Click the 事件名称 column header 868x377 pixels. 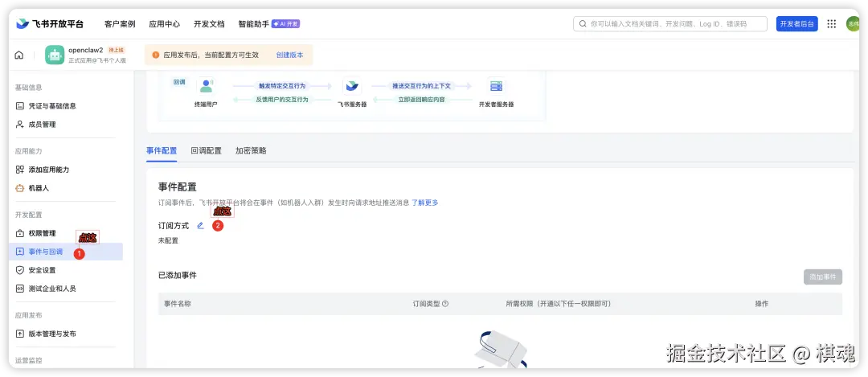[x=177, y=304]
